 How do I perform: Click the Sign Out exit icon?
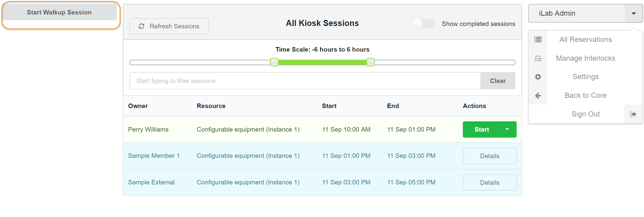tap(633, 114)
